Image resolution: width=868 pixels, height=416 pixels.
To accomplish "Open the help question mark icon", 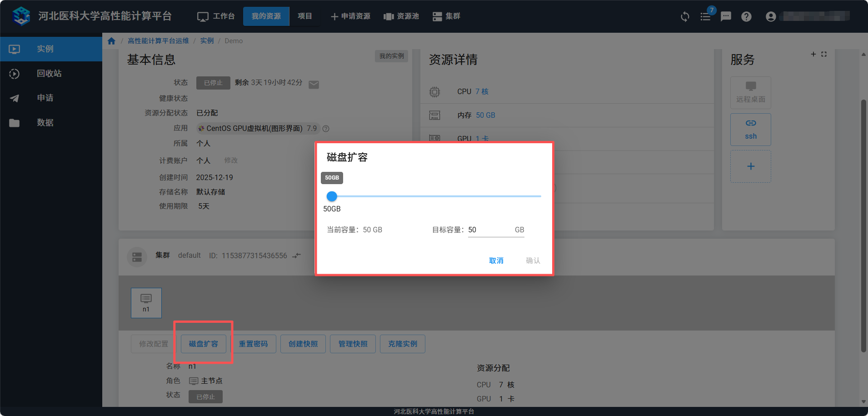I will (x=746, y=17).
